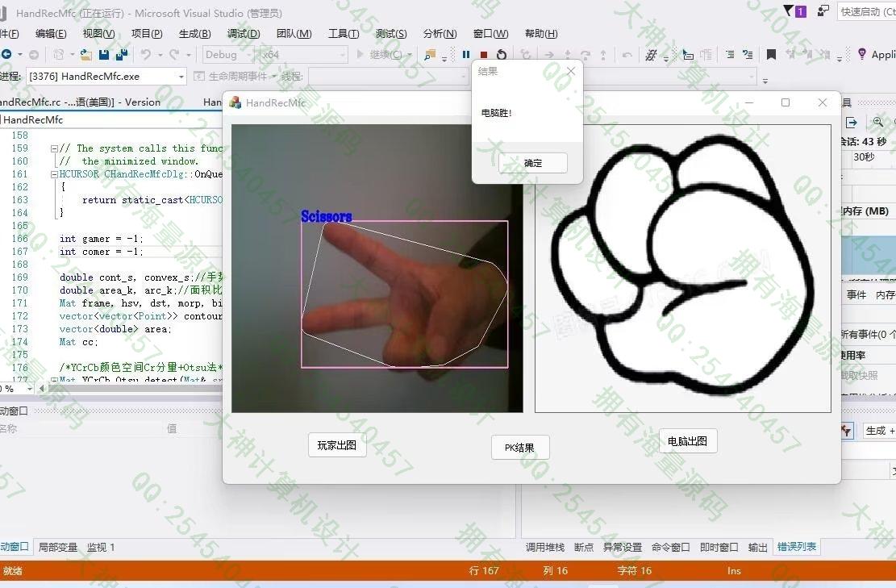Click the Redo arrow icon
The height and width of the screenshot is (588, 896).
(x=174, y=54)
